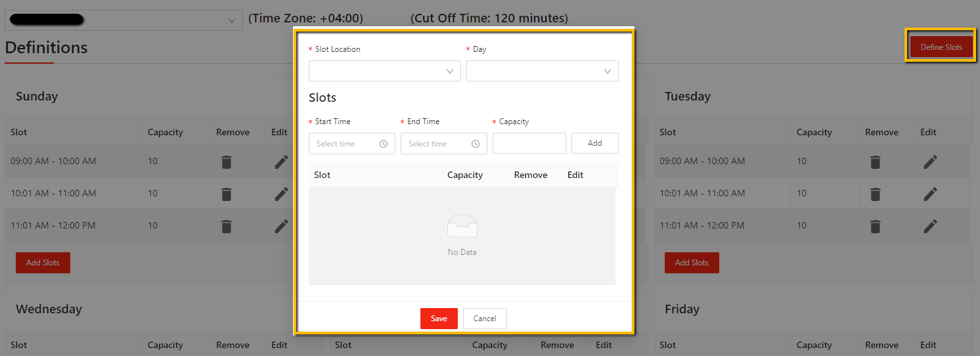Delete Tuesday 09:00 AM - 10:00 AM slot
This screenshot has width=980, height=356.
click(x=875, y=162)
